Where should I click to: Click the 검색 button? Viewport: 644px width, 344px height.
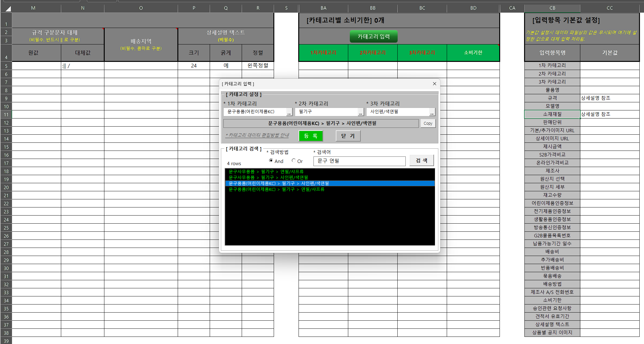point(421,160)
